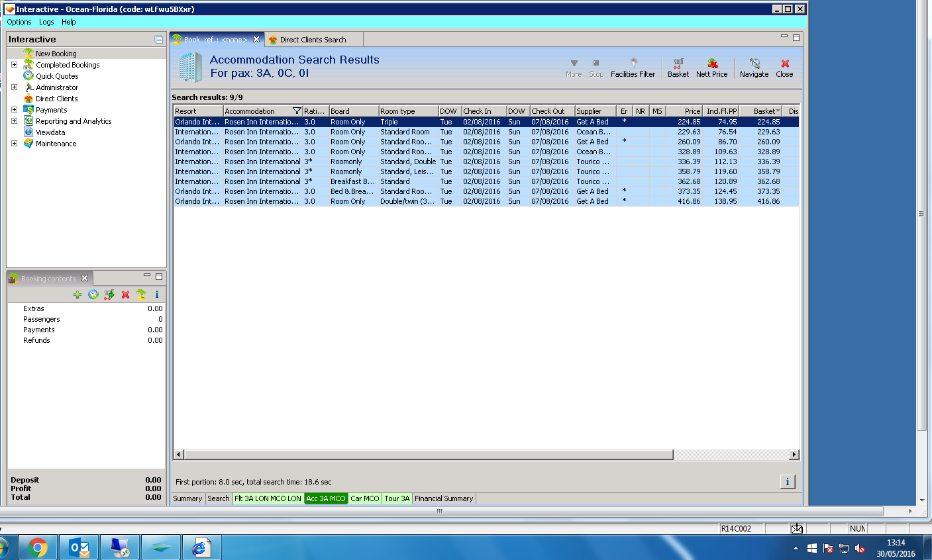Image resolution: width=932 pixels, height=560 pixels.
Task: Click the Viewdata globe icon
Action: pos(28,132)
